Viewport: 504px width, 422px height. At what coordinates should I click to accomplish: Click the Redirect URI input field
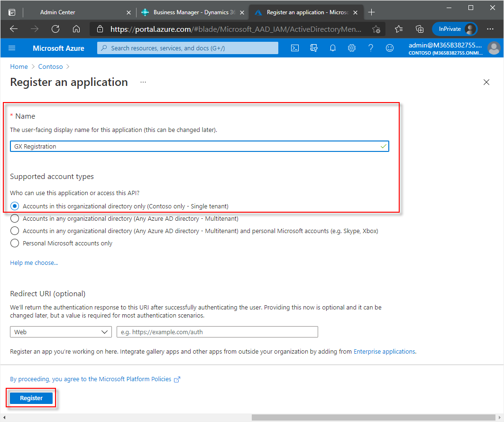pyautogui.click(x=217, y=332)
